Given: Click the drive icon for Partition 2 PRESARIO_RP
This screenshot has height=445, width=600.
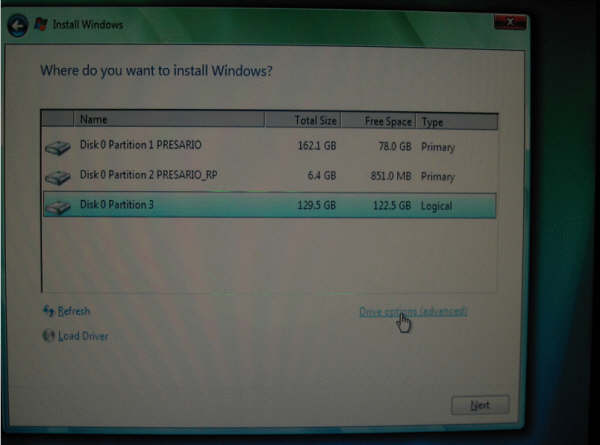Looking at the screenshot, I should pyautogui.click(x=58, y=177).
